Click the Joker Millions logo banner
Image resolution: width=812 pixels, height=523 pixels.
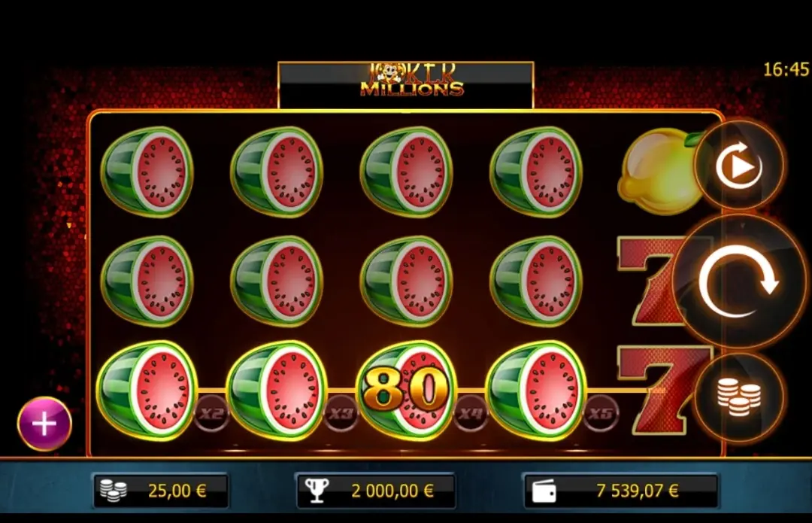[x=406, y=85]
